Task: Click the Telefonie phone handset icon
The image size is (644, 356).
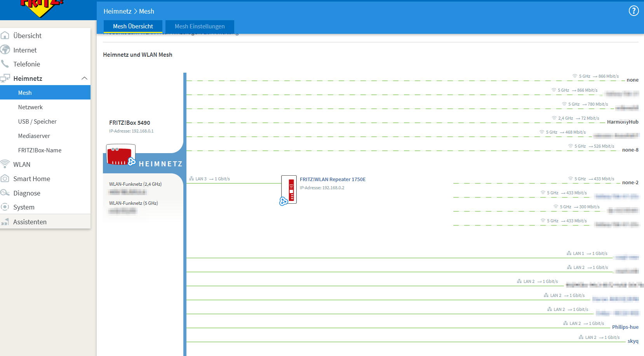Action: 5,64
